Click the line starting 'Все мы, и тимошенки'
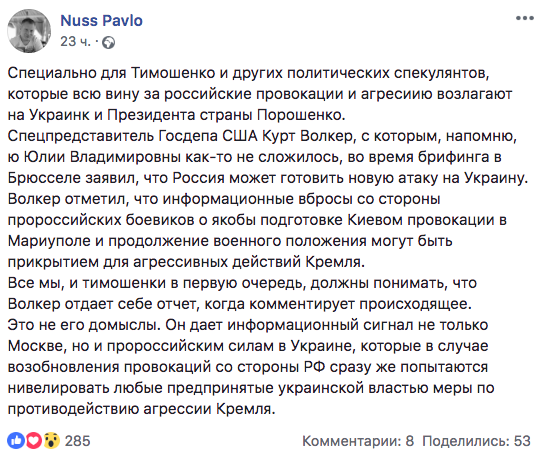 pos(242,283)
